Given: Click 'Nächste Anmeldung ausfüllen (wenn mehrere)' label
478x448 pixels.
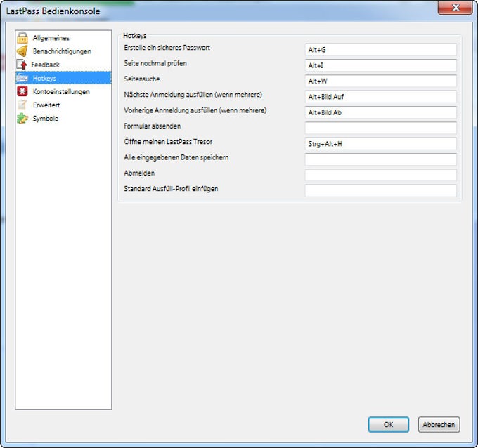Looking at the screenshot, I should pos(193,95).
